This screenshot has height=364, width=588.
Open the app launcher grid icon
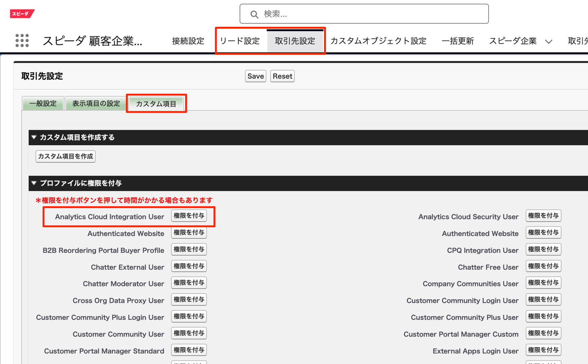(x=22, y=41)
